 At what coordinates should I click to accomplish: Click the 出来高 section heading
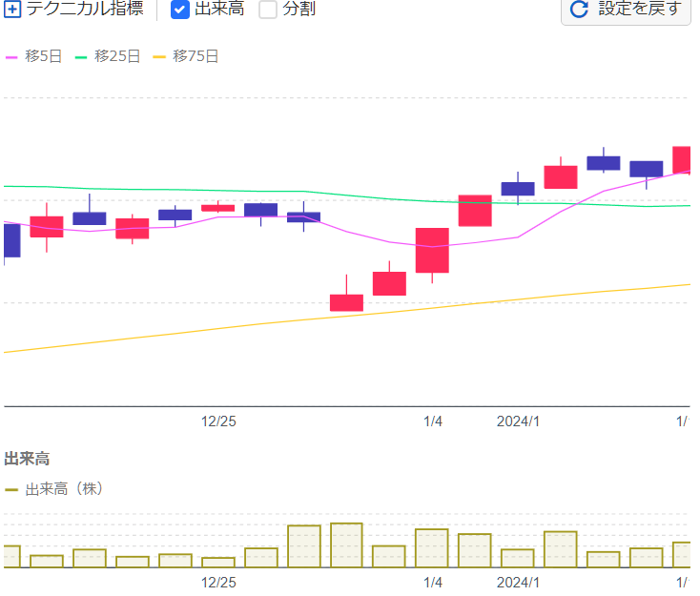click(27, 459)
